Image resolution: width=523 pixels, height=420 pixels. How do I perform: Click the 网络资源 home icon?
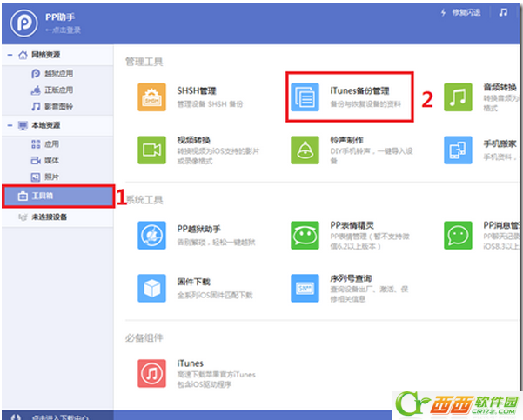click(x=23, y=55)
